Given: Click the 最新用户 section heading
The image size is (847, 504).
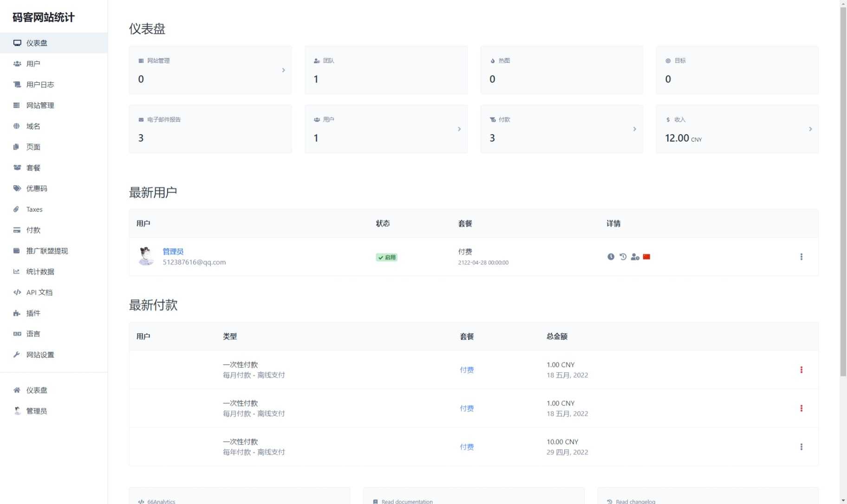Looking at the screenshot, I should 153,193.
